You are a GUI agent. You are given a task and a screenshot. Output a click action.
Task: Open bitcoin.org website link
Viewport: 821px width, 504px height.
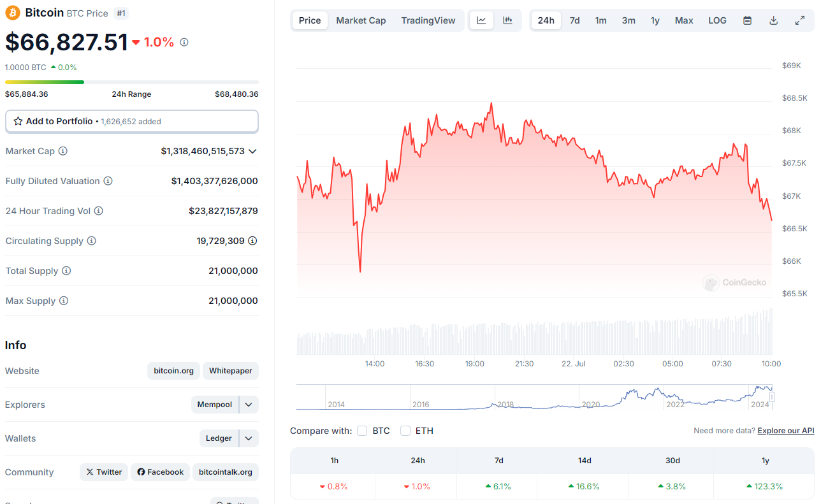coord(174,371)
